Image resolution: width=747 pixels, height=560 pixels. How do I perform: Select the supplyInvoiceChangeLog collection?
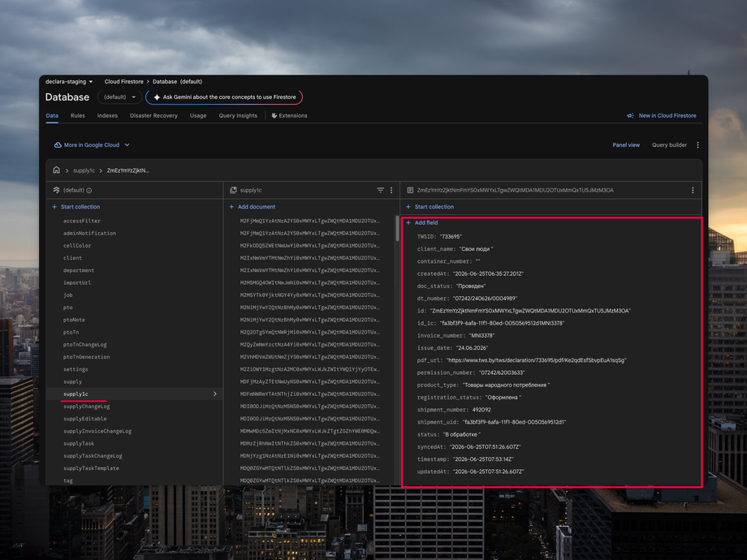(x=97, y=432)
